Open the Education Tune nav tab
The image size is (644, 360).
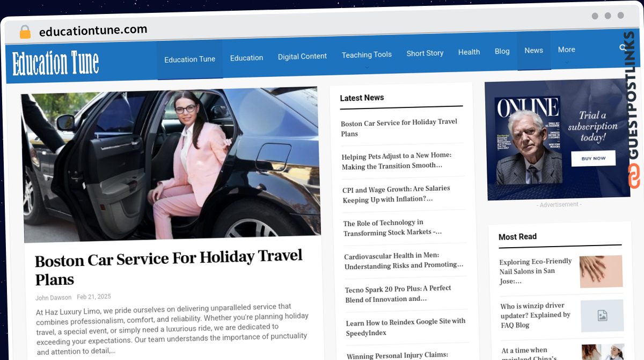click(189, 60)
